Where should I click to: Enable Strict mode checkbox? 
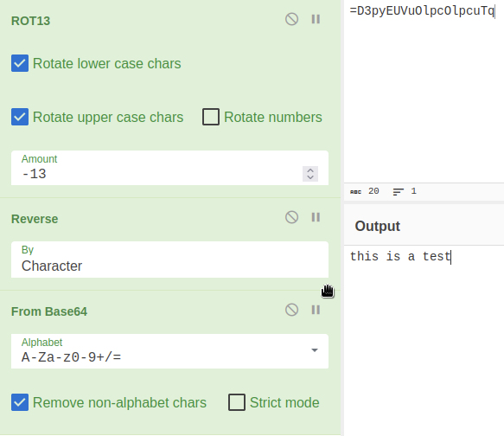237,402
